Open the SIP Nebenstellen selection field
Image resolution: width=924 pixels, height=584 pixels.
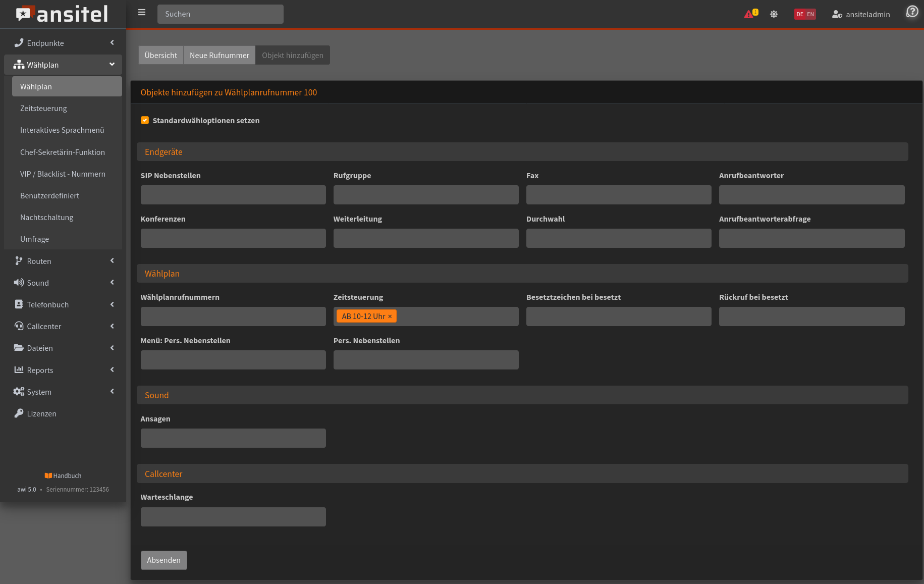tap(233, 195)
